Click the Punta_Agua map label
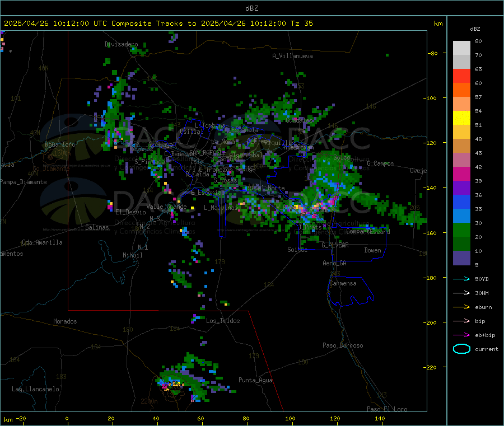The height and width of the screenshot is (426, 504). [x=255, y=380]
